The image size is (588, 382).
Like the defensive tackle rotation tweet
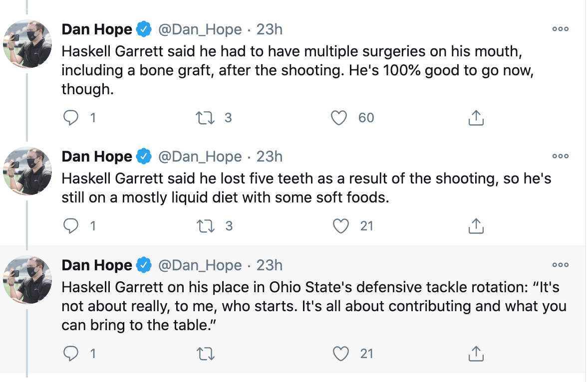340,354
